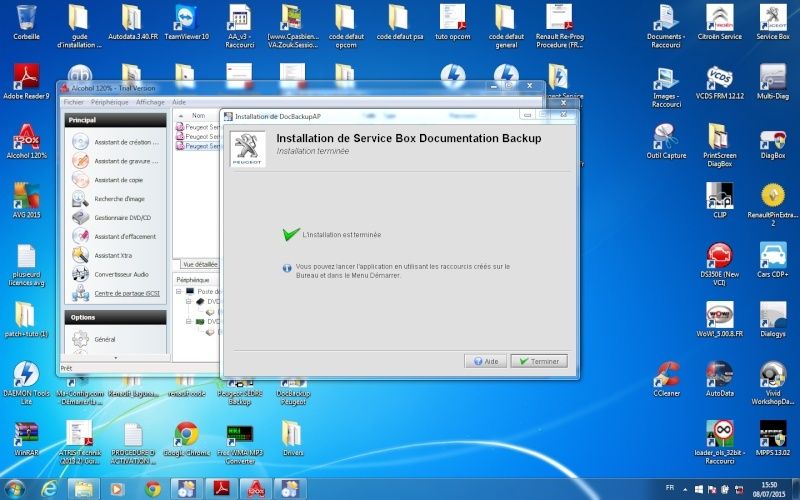Open Autodata 3.40.FR folder

[133, 22]
